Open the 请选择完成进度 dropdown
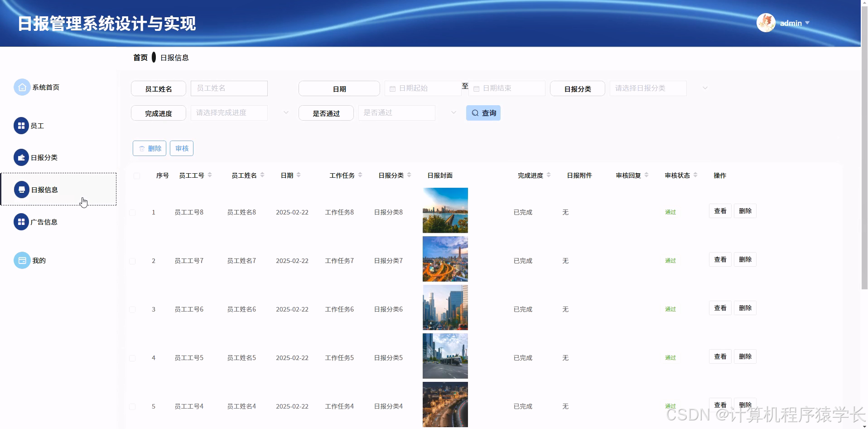The width and height of the screenshot is (868, 429). [x=229, y=113]
